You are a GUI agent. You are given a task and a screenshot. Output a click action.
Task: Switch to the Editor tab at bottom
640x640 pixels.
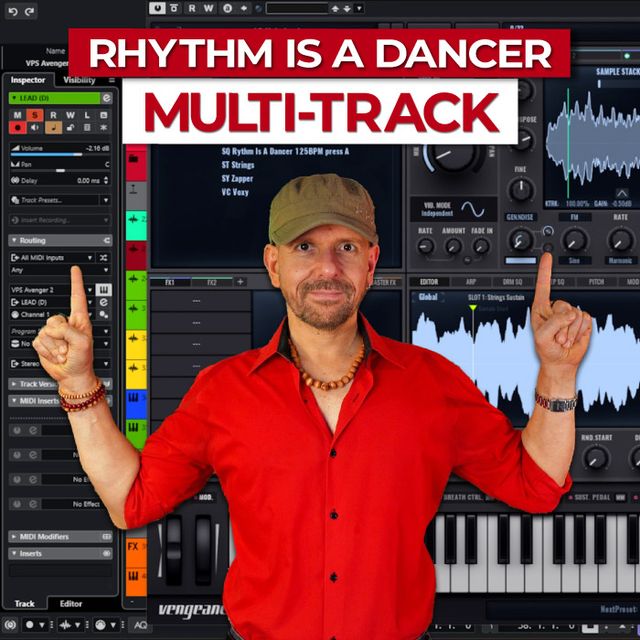[x=71, y=604]
